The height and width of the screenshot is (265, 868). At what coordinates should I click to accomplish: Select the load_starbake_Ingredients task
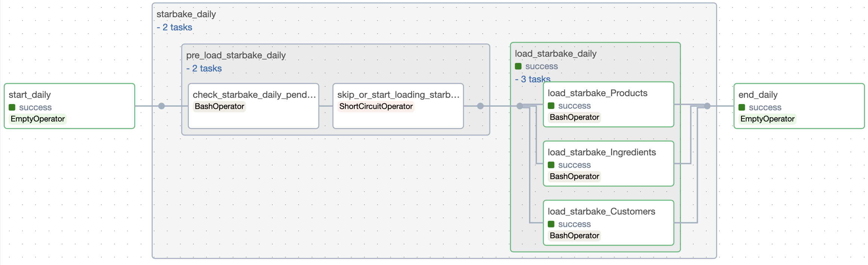(x=608, y=164)
